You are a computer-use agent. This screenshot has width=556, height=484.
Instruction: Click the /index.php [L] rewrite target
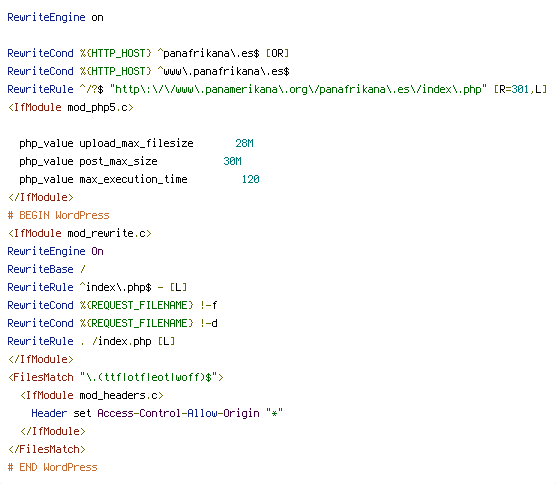[x=133, y=341]
